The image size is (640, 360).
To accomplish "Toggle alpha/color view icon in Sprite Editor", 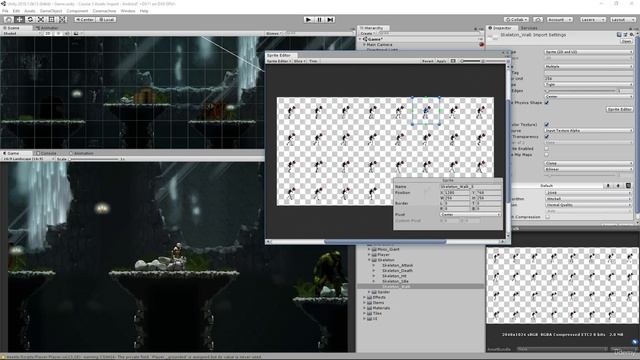I will tap(453, 61).
